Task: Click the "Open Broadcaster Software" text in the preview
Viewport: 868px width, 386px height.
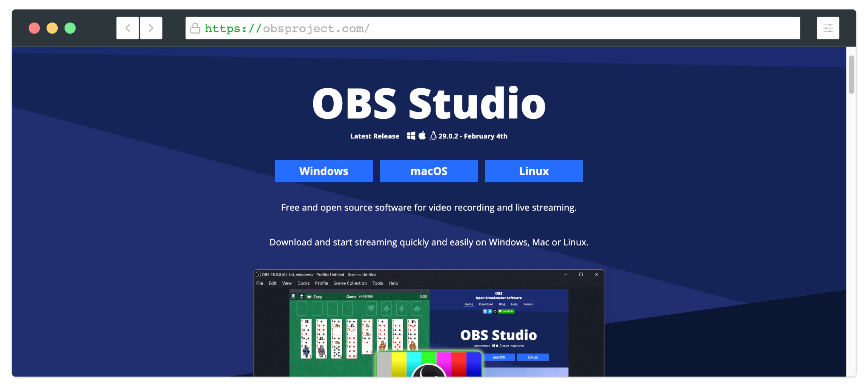Action: click(x=499, y=298)
